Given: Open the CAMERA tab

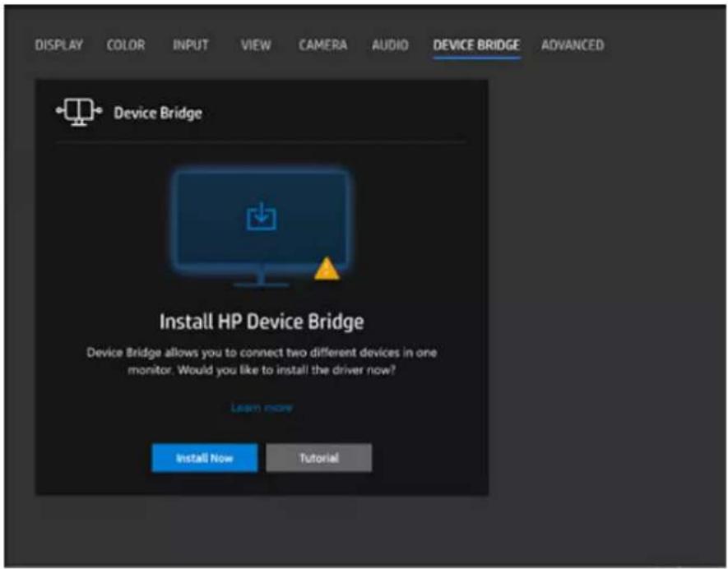Looking at the screenshot, I should point(322,45).
